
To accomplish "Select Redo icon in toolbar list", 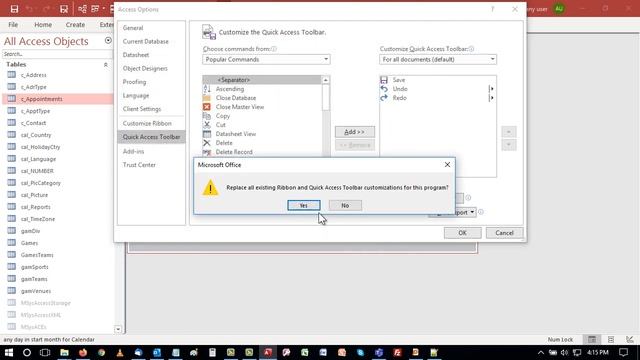I will point(384,98).
